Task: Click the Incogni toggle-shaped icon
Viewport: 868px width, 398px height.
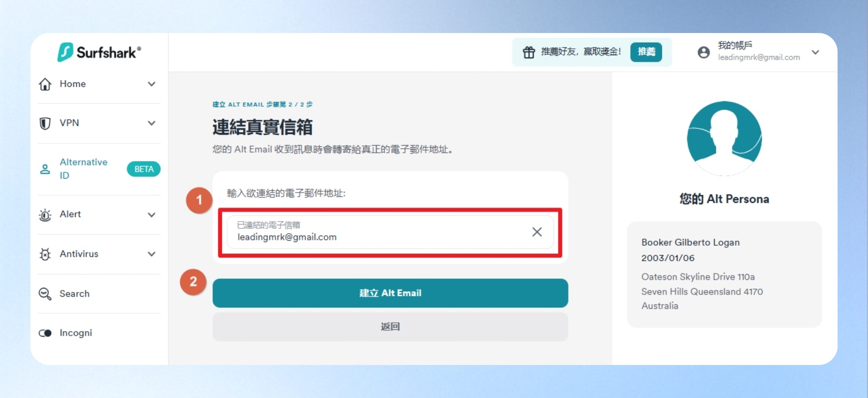Action: click(x=45, y=333)
